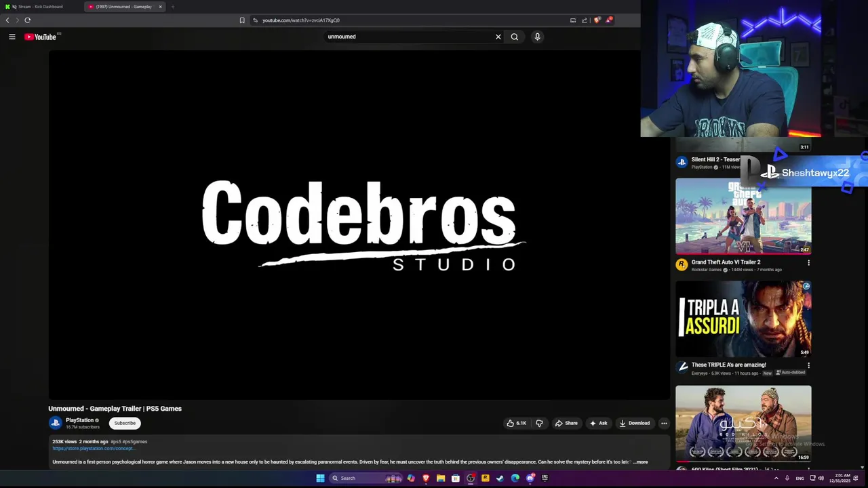Open a new browser tab
Viewport: 868px width, 488px height.
pos(173,7)
